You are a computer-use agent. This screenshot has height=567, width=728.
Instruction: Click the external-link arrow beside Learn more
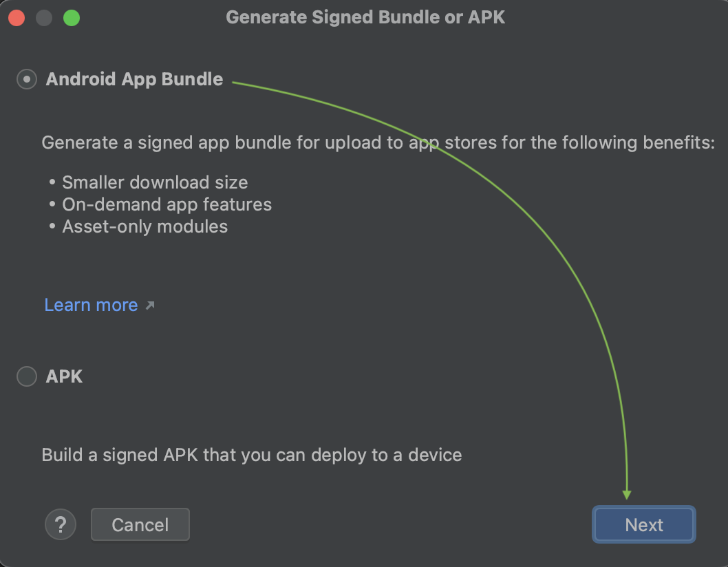[x=151, y=305]
